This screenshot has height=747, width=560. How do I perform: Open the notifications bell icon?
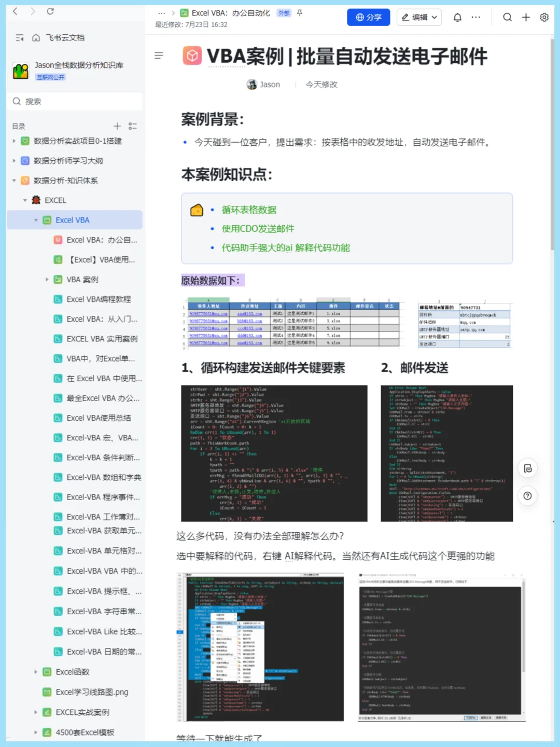(x=457, y=17)
